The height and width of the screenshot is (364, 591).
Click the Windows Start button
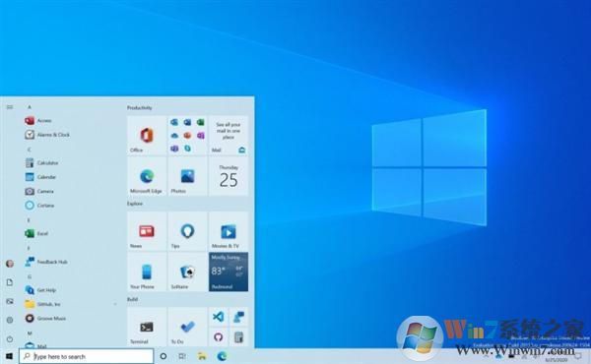10,356
